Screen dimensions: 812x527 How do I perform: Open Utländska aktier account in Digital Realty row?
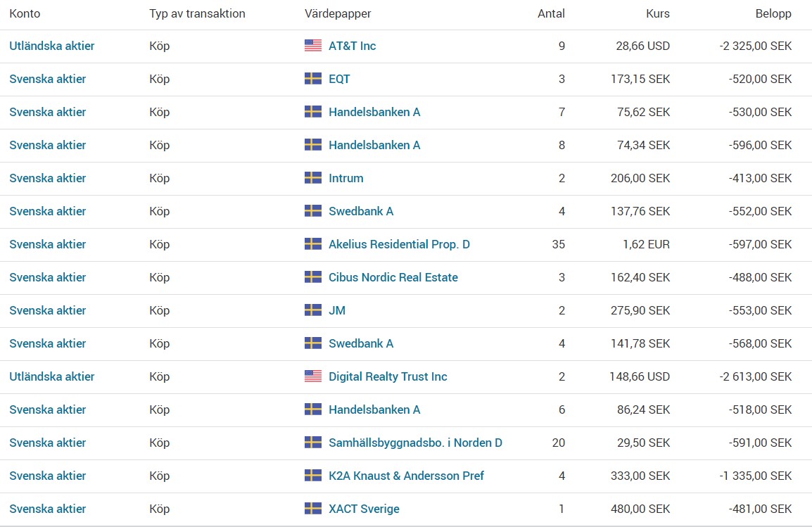(x=52, y=376)
